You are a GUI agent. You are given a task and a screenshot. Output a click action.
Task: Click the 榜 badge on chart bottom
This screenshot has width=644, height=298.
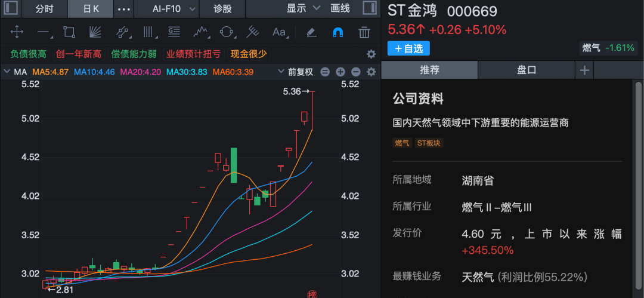(x=312, y=294)
